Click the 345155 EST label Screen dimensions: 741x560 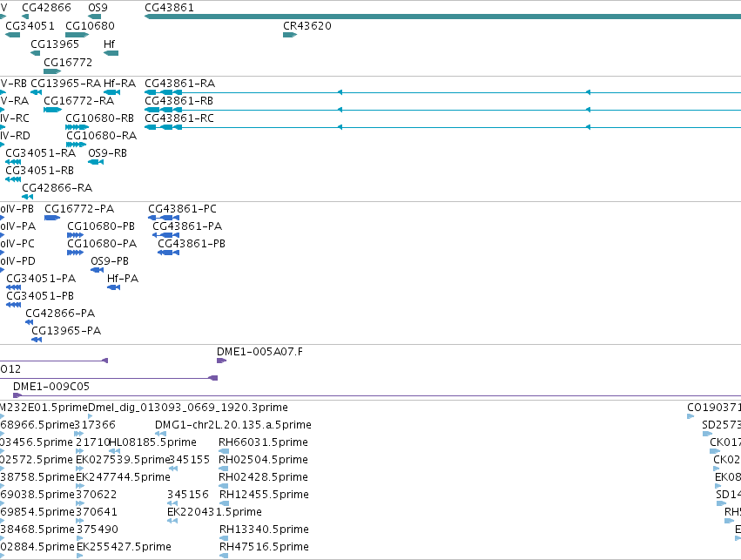pos(190,461)
